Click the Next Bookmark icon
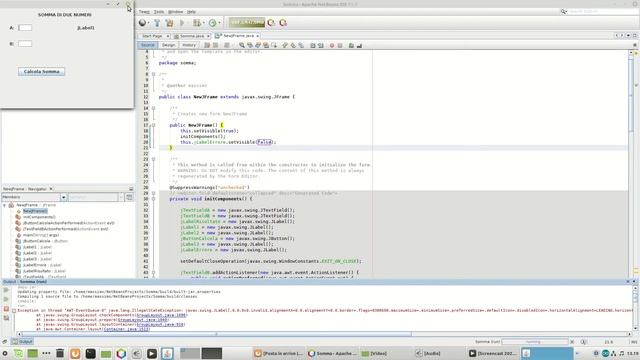The width and height of the screenshot is (640, 360). pyautogui.click(x=293, y=45)
